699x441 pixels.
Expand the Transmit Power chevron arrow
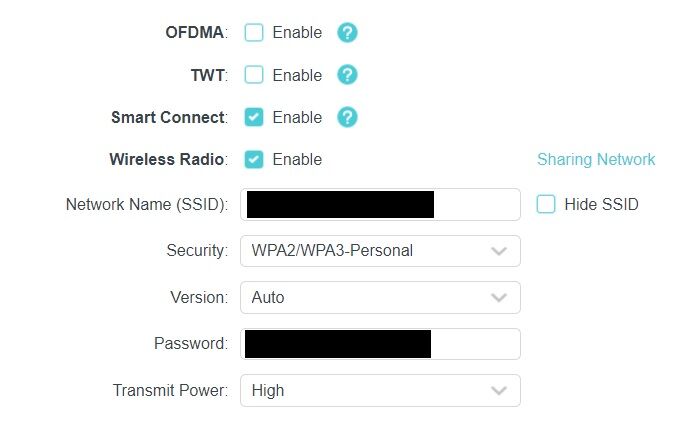(499, 391)
